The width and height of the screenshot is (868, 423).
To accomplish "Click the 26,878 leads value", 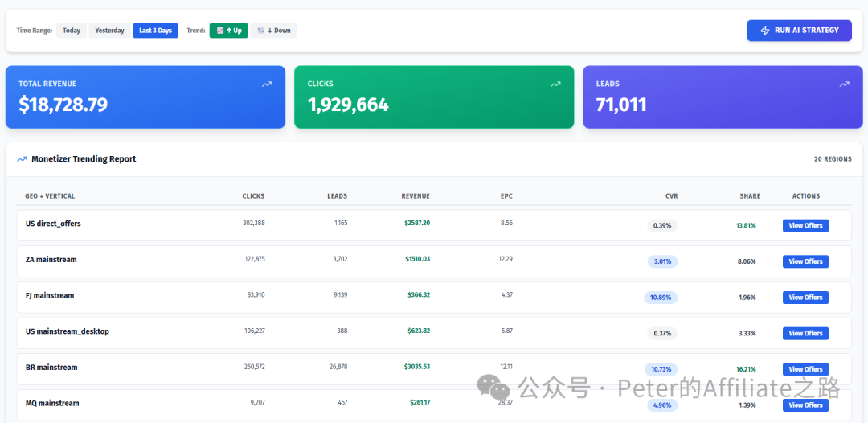I will click(x=338, y=367).
